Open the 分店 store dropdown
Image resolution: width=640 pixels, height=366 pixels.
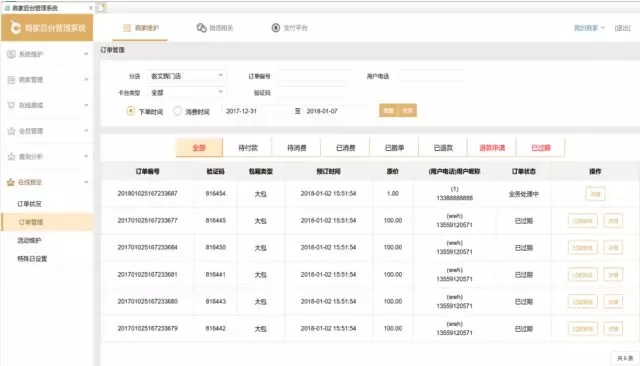tap(187, 76)
